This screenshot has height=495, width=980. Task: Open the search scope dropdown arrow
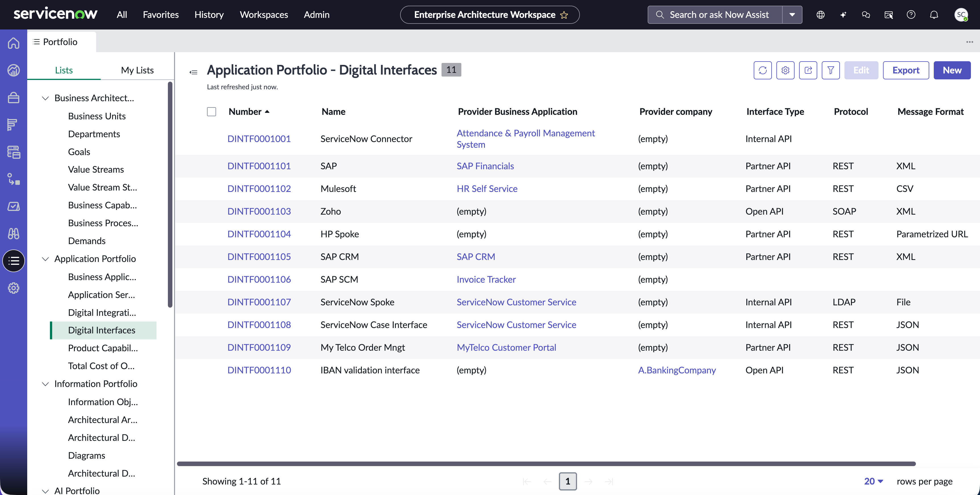(x=792, y=15)
